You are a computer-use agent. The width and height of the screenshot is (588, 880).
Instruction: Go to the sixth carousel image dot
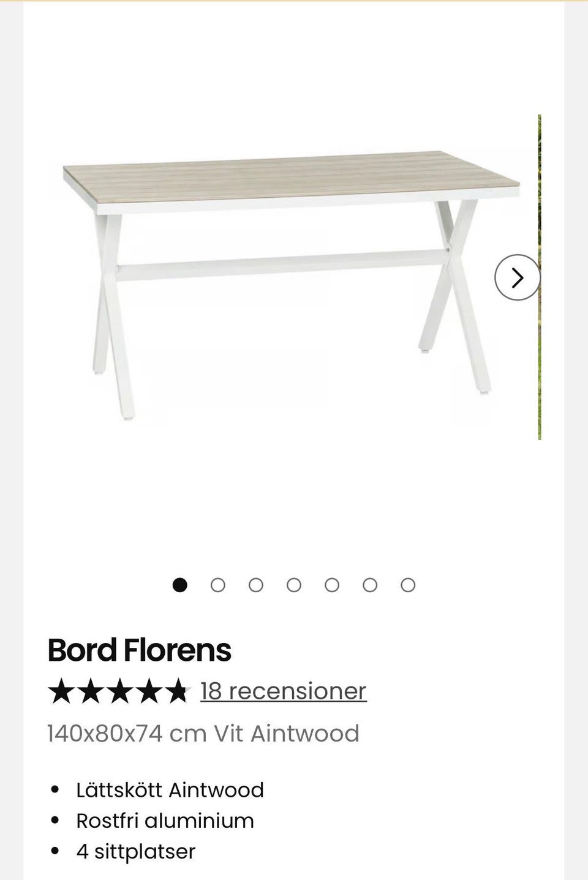370,585
